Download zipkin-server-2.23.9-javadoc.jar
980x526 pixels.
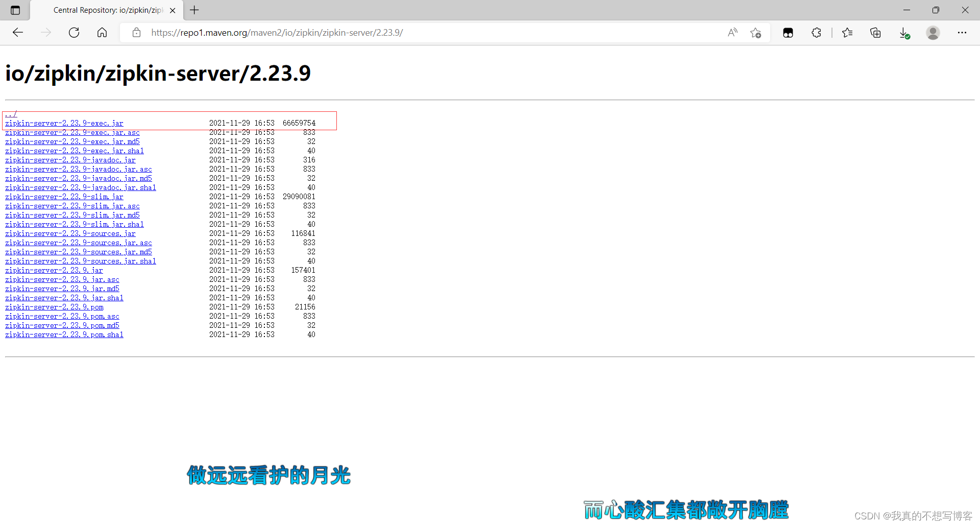coord(70,160)
